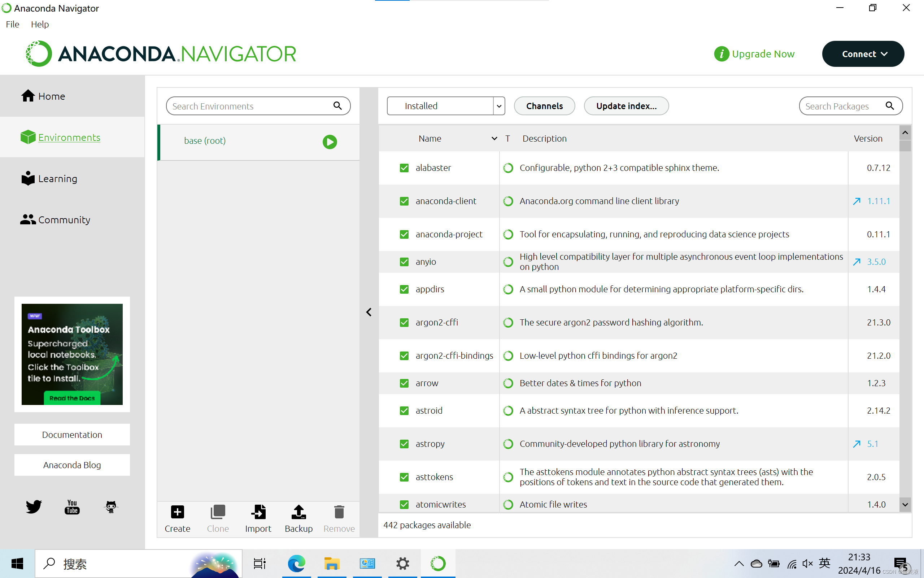Click the green play button on base (root)
Image resolution: width=924 pixels, height=578 pixels.
coord(330,142)
